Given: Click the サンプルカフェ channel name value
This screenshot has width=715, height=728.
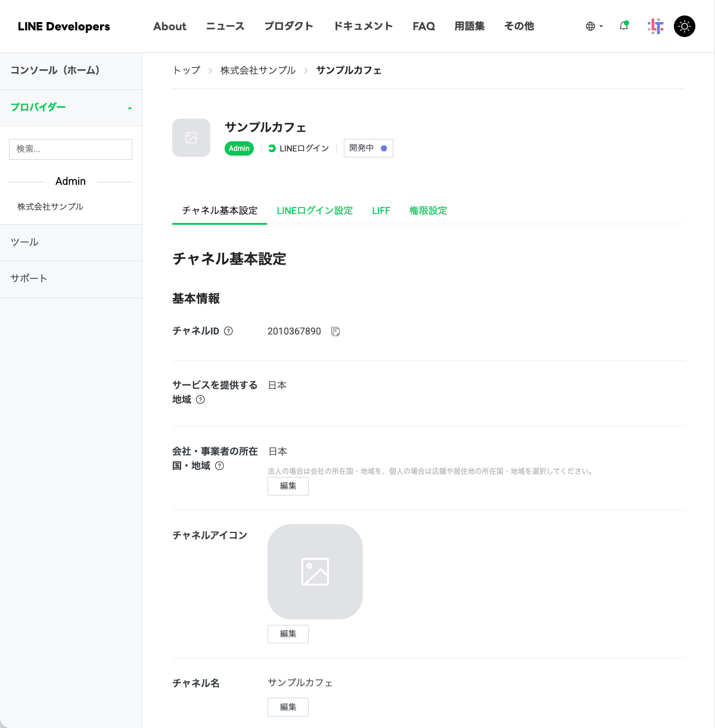Looking at the screenshot, I should (x=300, y=683).
